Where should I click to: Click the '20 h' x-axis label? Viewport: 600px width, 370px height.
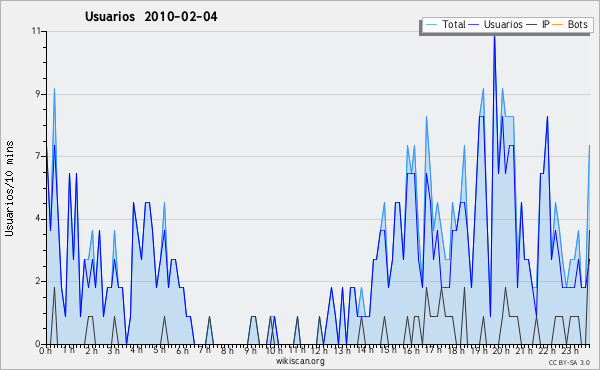pyautogui.click(x=501, y=351)
